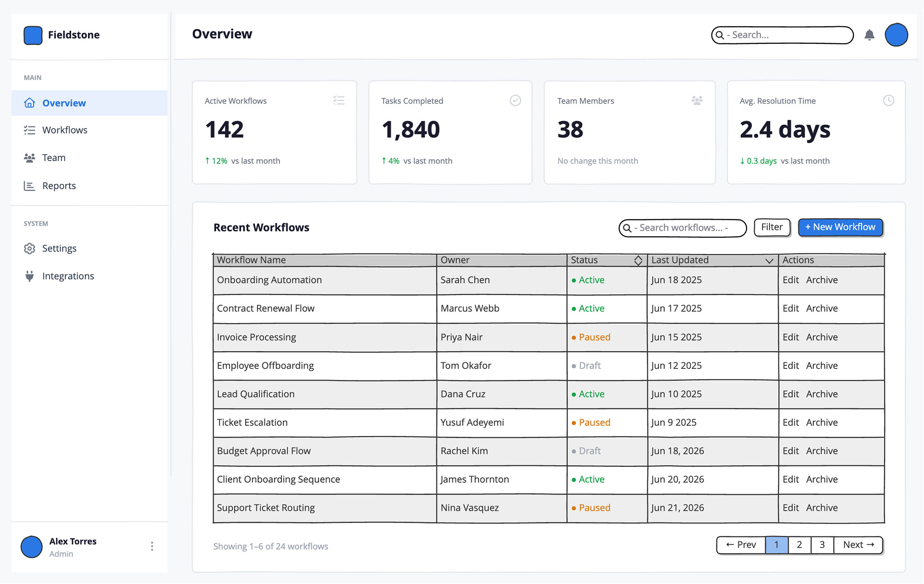Click owner Nina Vasquez cell

tap(502, 508)
